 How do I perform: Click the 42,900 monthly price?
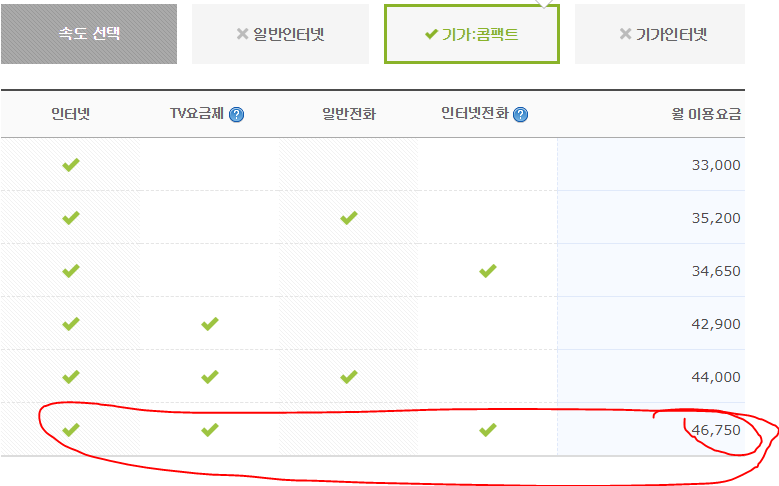[715, 324]
